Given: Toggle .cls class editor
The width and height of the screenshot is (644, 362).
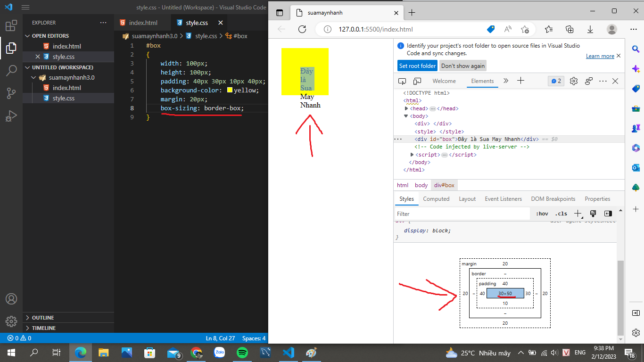Looking at the screenshot, I should pyautogui.click(x=561, y=214).
